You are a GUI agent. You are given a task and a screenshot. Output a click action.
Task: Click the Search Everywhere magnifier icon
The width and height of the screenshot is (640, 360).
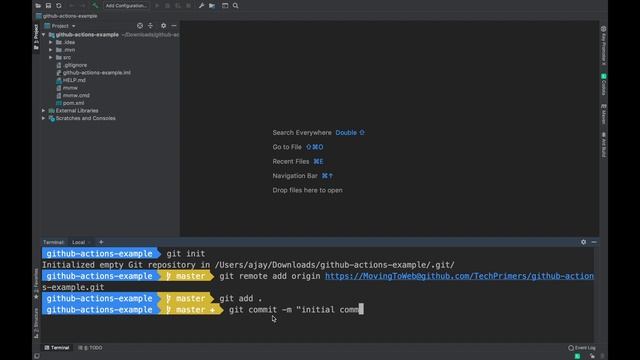(x=236, y=6)
